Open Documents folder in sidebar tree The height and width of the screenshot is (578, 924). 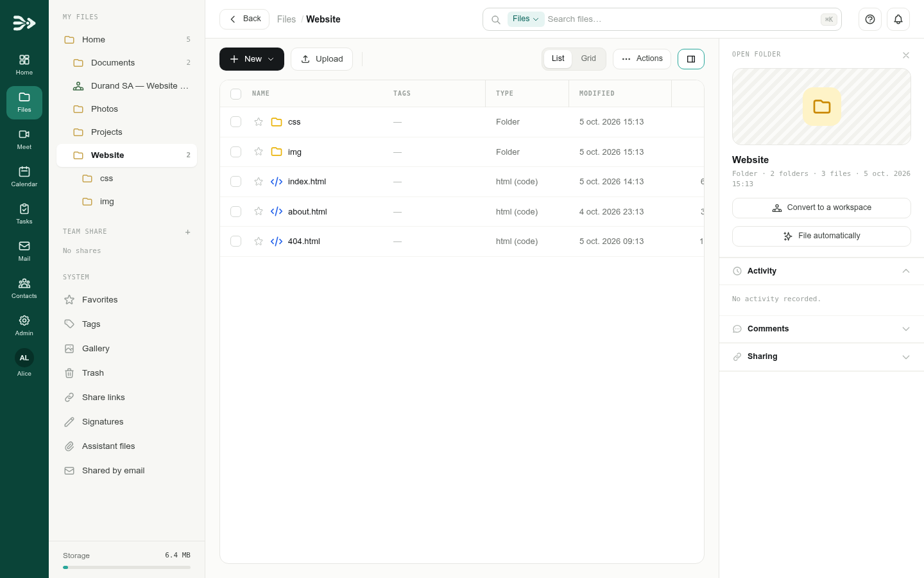point(127,63)
